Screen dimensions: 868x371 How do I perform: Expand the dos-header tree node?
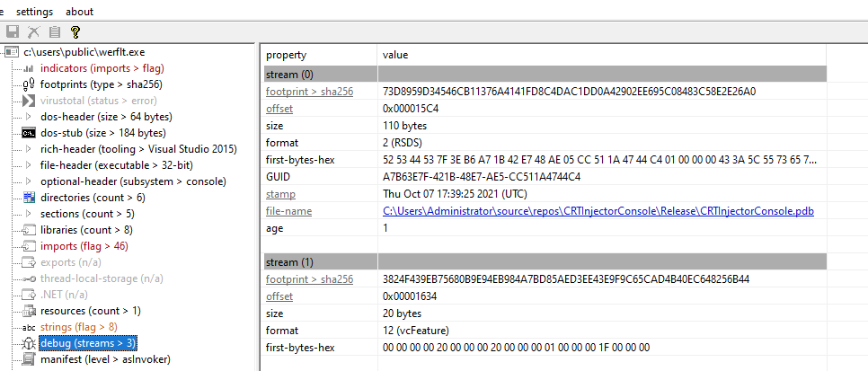pos(30,117)
